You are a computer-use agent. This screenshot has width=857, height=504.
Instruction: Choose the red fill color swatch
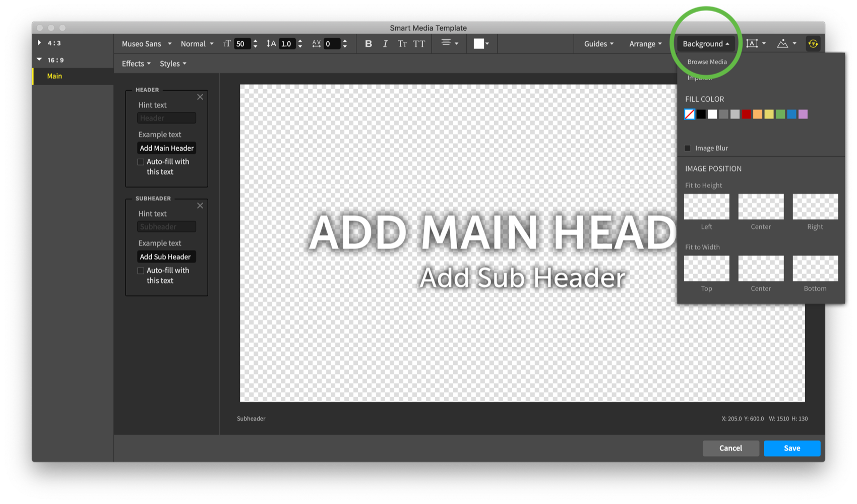[746, 114]
